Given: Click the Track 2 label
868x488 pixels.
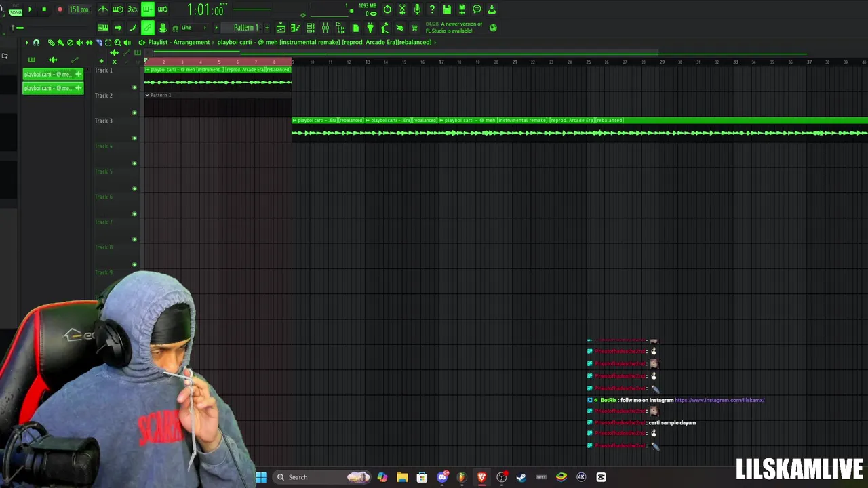Looking at the screenshot, I should click(x=104, y=96).
